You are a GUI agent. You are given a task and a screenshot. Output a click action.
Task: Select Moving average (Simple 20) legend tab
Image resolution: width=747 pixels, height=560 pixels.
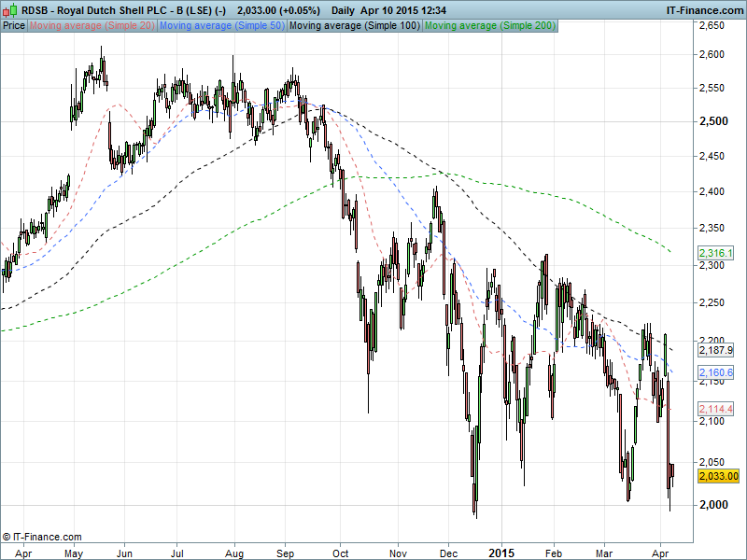(92, 25)
